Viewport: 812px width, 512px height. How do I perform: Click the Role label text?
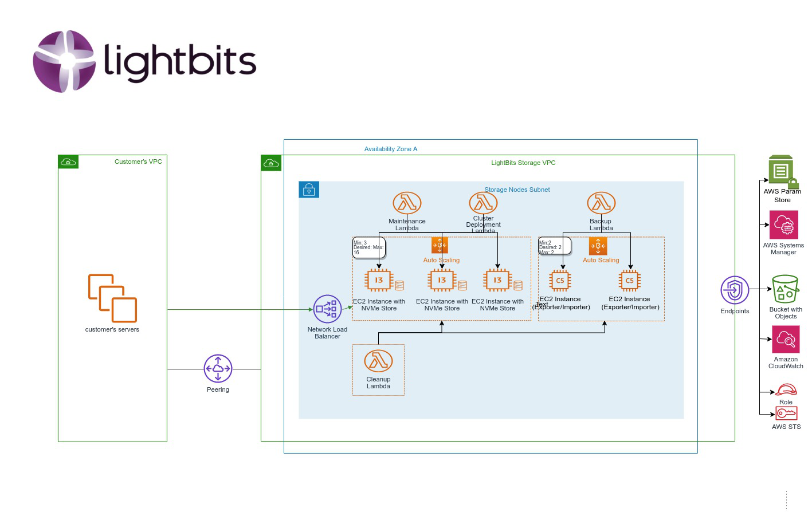pos(786,402)
